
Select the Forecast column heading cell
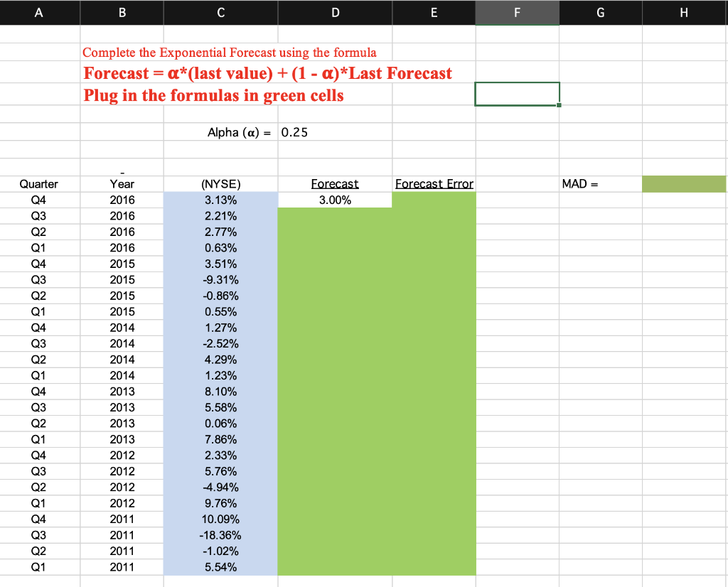[x=334, y=183]
